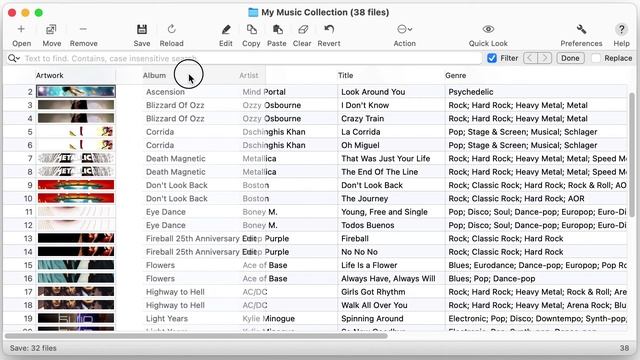Select the title 'Crazy Train'

(362, 118)
